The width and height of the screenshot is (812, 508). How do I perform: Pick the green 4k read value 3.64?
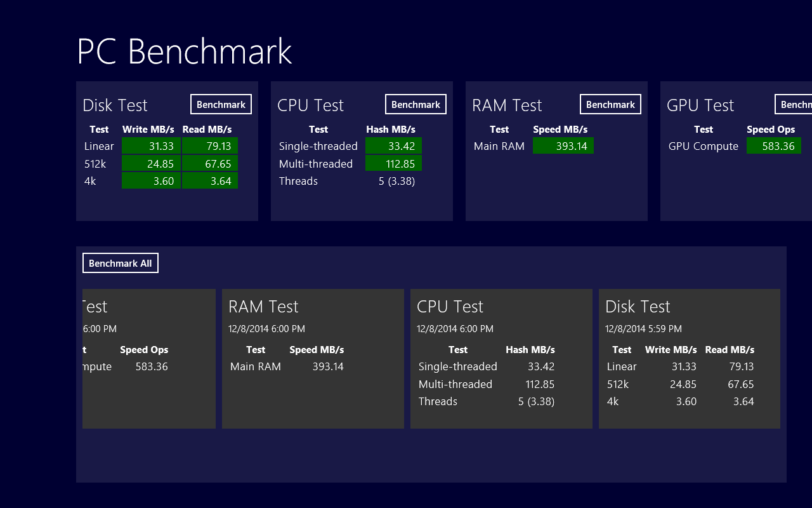tap(210, 181)
